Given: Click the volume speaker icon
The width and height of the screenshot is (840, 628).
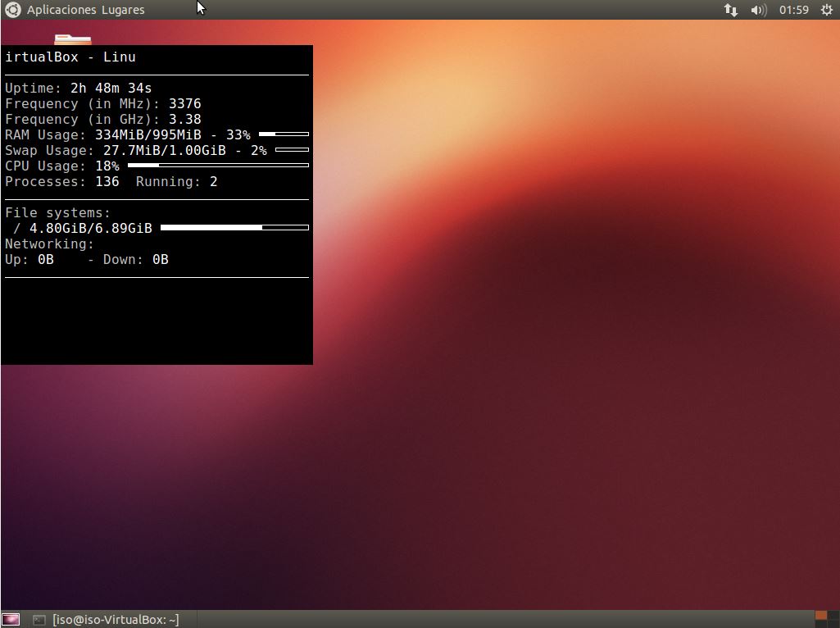Looking at the screenshot, I should coord(758,10).
